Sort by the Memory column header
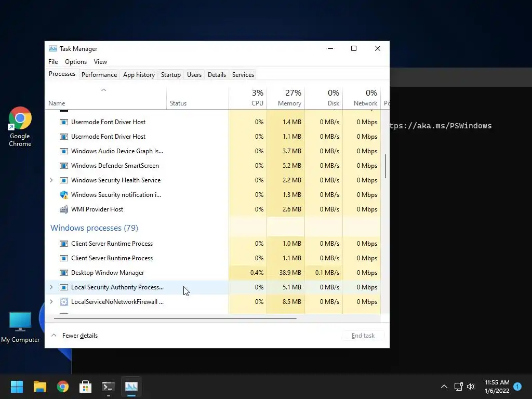Image resolution: width=532 pixels, height=399 pixels. [x=286, y=98]
